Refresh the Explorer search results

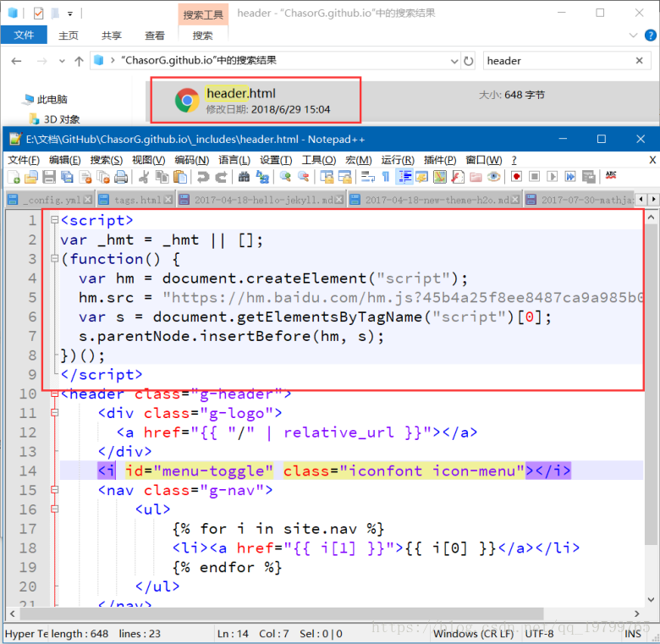click(x=469, y=62)
